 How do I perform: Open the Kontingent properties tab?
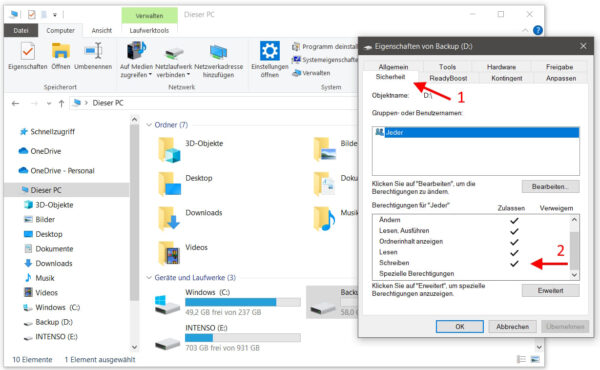[507, 78]
